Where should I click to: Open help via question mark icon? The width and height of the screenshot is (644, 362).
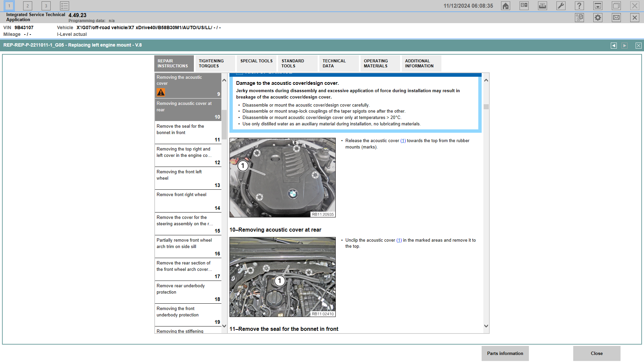coord(579,6)
